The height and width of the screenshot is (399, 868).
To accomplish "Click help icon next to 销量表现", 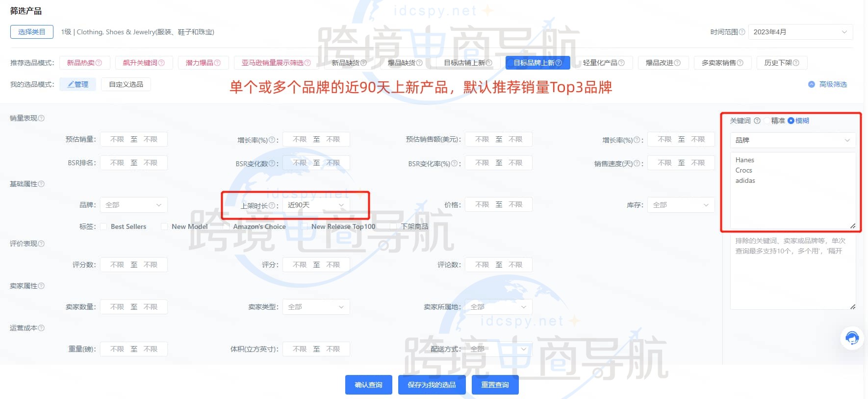I will (41, 118).
